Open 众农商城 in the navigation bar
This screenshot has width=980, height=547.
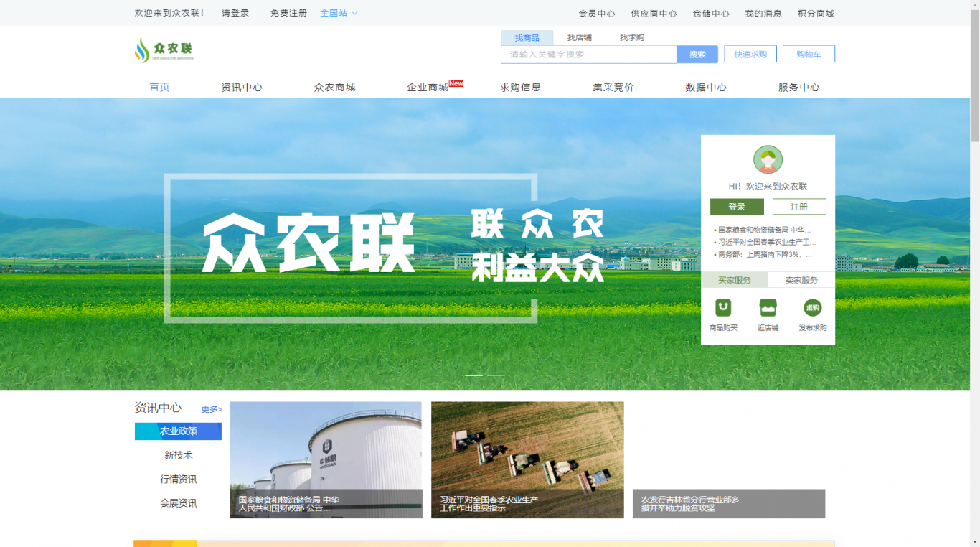[334, 87]
